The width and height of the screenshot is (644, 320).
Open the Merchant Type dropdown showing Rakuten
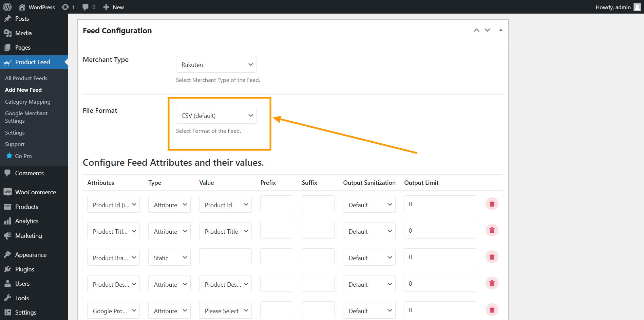click(x=216, y=64)
